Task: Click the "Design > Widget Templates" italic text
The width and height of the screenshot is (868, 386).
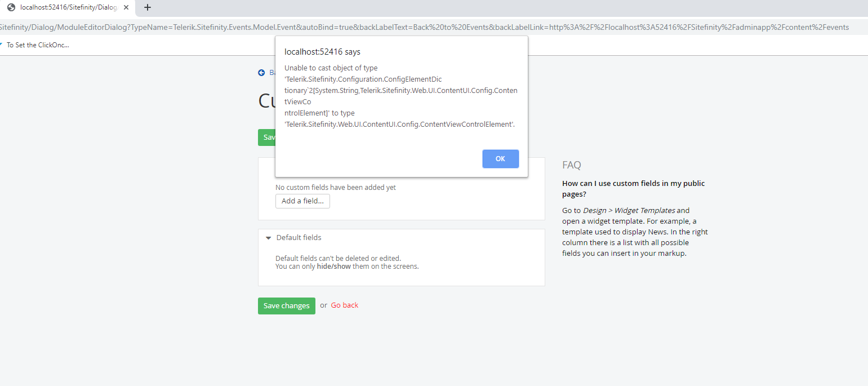Action: pos(629,211)
